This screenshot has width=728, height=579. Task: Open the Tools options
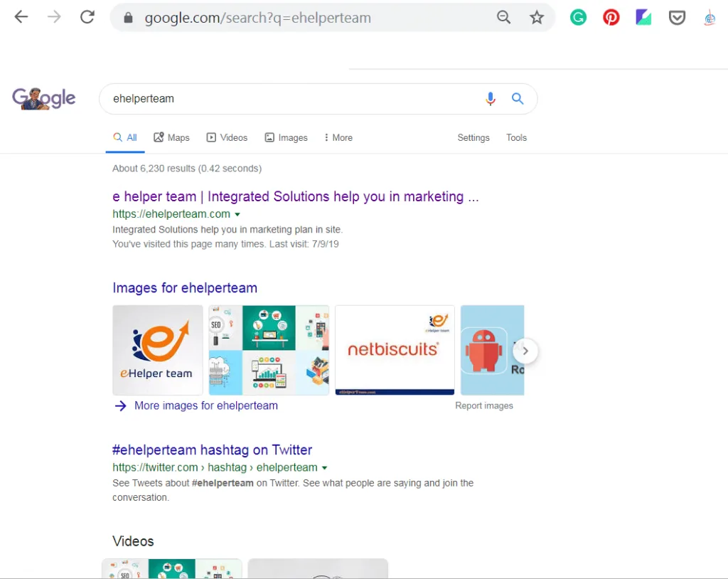coord(516,137)
